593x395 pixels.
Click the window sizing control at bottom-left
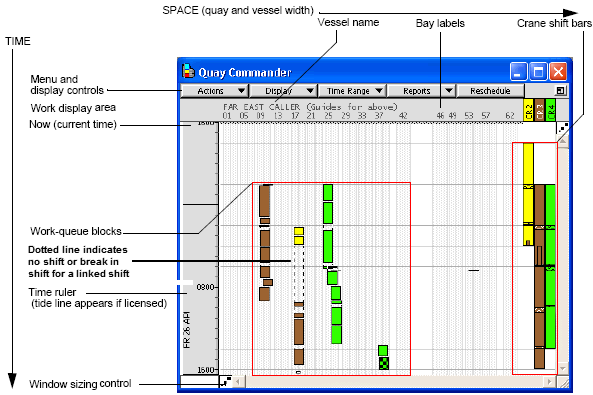(x=226, y=381)
